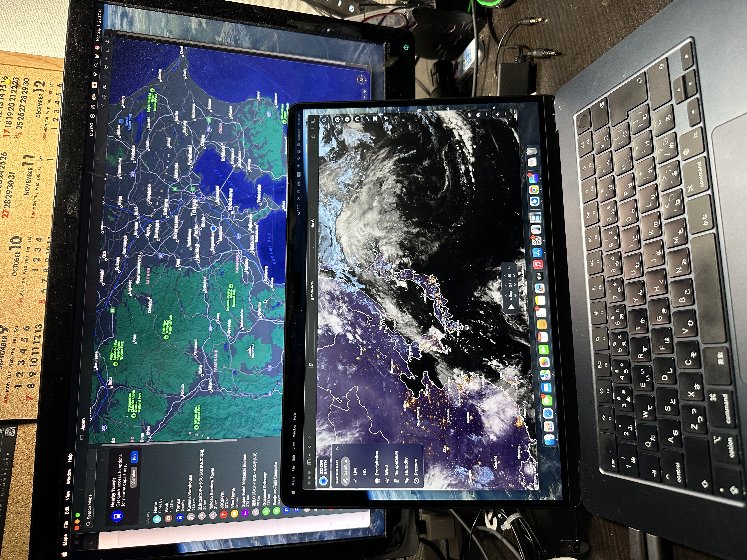The image size is (747, 560).
Task: Open Chrome from the dock
Action: (x=534, y=190)
